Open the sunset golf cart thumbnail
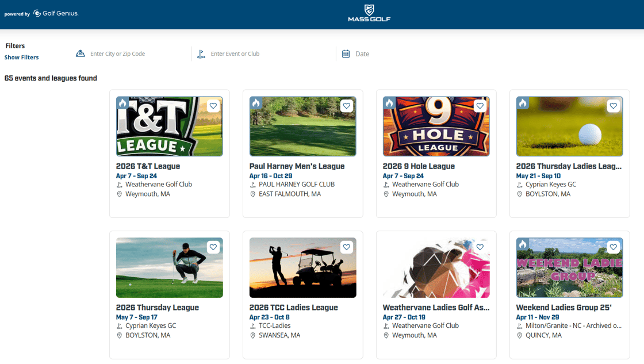The image size is (644, 364). [x=302, y=268]
